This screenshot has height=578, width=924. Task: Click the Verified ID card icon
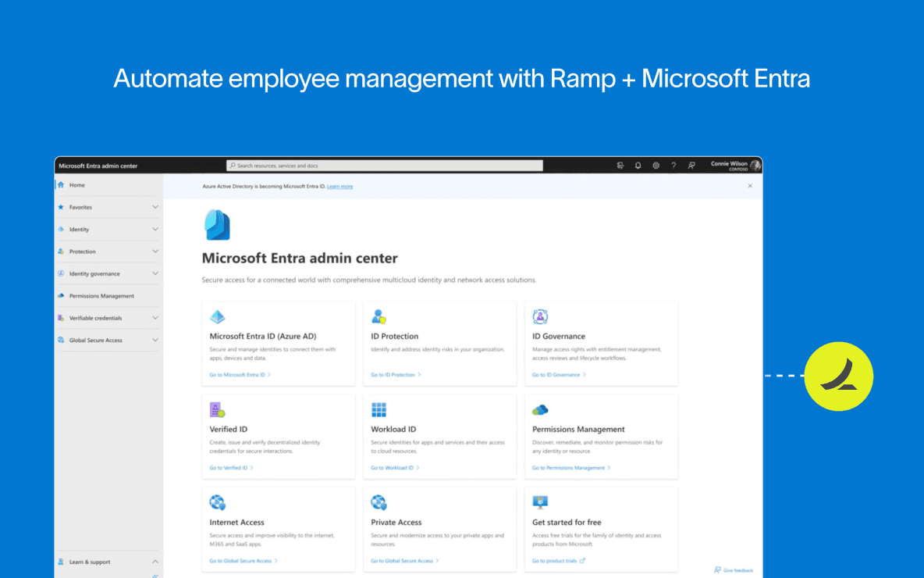point(218,409)
